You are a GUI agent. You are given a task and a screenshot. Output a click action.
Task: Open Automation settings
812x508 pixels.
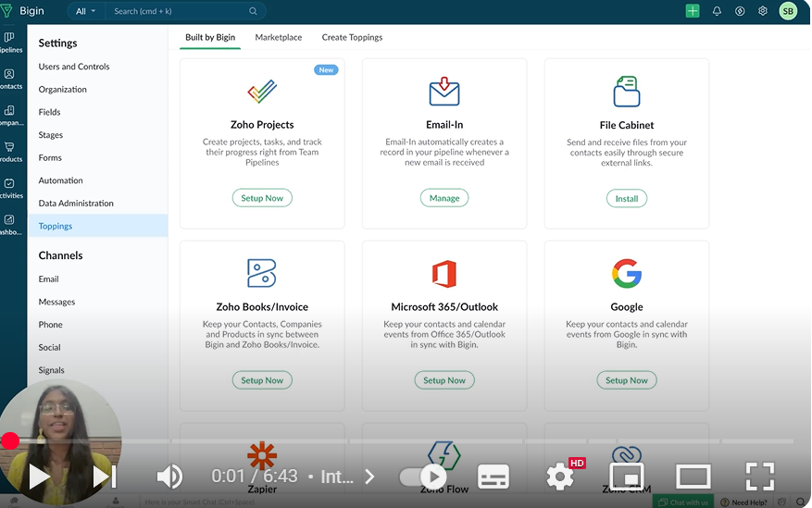[x=60, y=180]
